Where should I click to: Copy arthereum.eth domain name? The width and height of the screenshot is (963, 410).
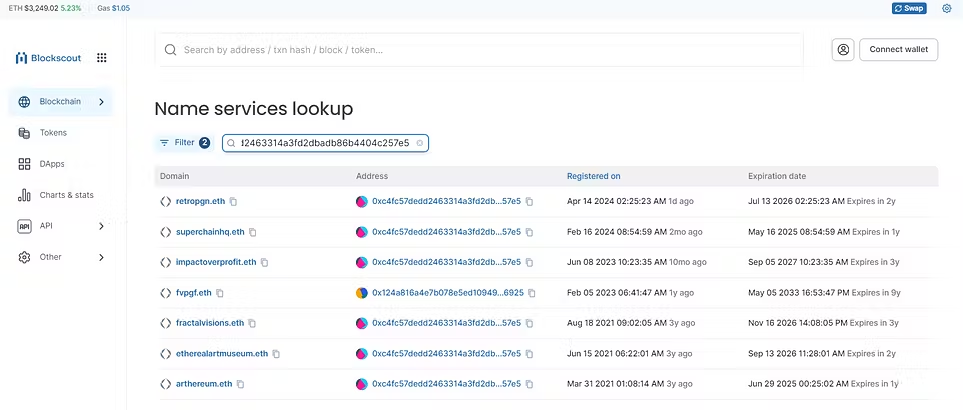[240, 384]
